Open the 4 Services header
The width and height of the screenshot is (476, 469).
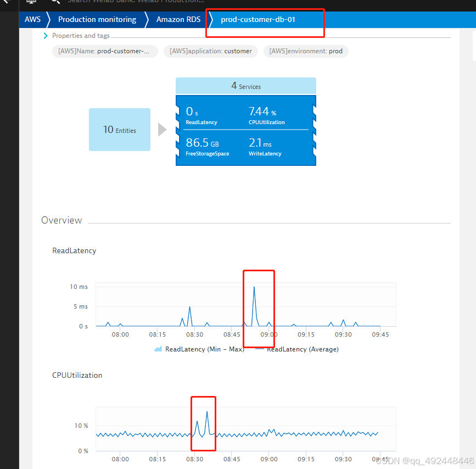(x=246, y=86)
